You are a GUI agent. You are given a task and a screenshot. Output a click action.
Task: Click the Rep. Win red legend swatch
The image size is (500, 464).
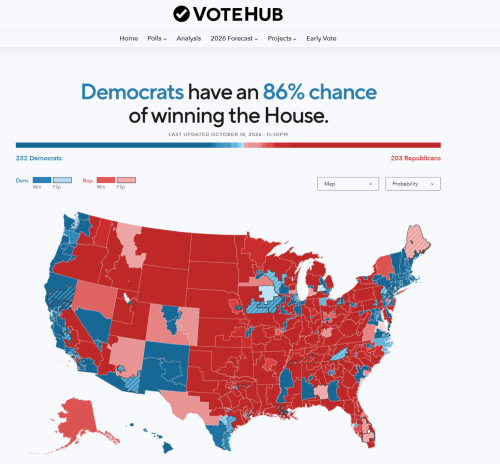click(106, 180)
